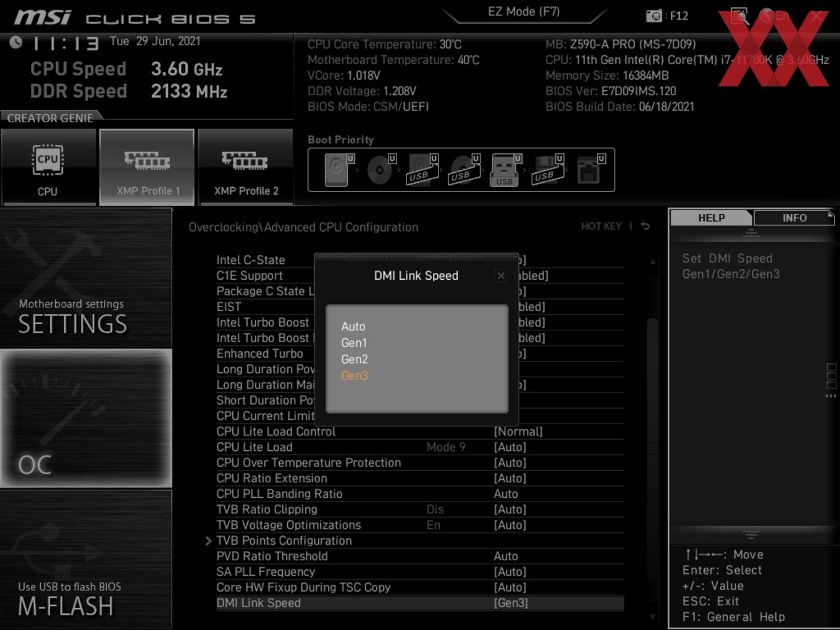Click the CREATOR GENIE label

tap(50, 118)
